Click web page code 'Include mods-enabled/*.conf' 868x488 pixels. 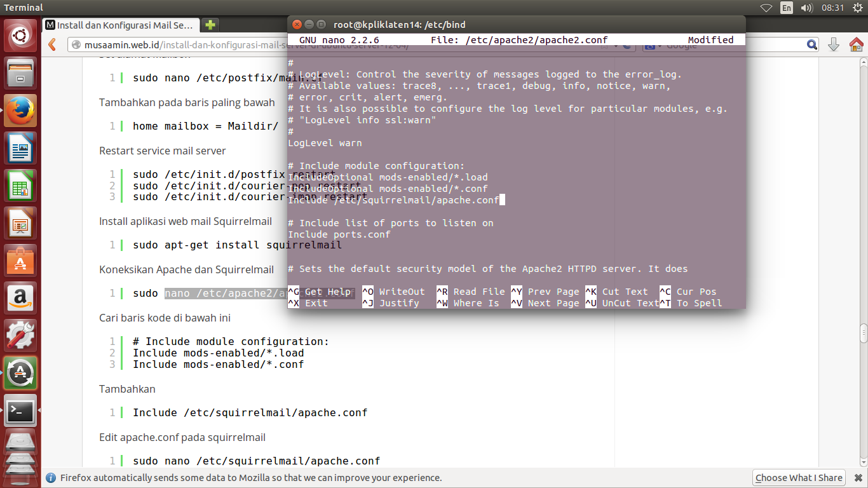pos(218,364)
